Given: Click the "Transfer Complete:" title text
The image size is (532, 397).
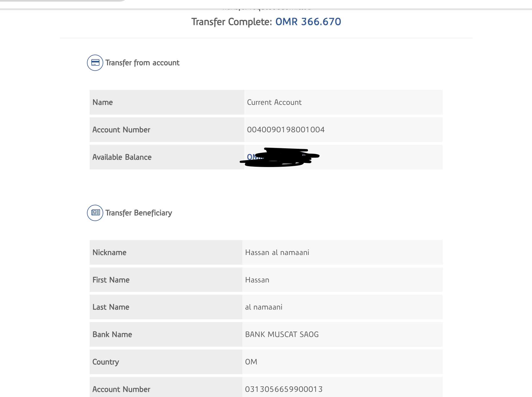Looking at the screenshot, I should 231,22.
